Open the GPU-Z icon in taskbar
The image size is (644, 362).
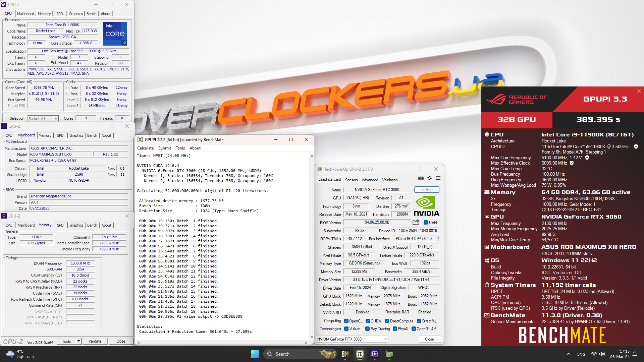pos(389,354)
